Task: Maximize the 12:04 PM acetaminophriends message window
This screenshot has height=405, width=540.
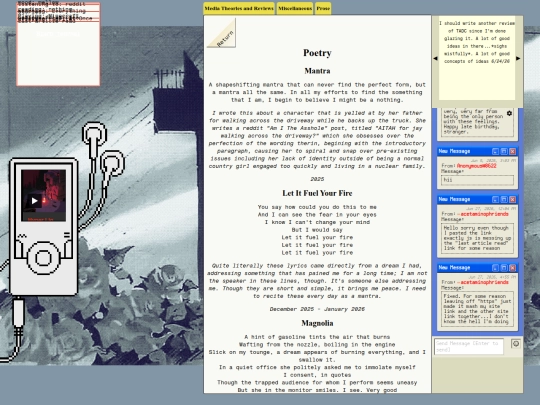Action: tap(504, 199)
